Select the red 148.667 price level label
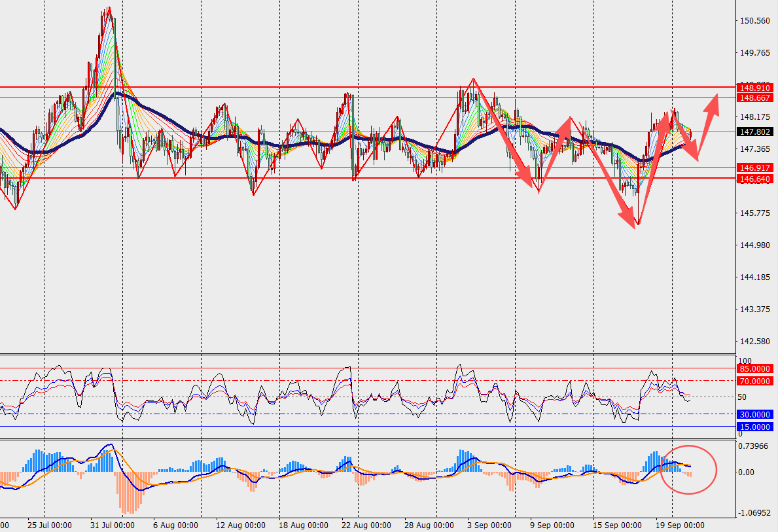This screenshot has height=532, width=778. pyautogui.click(x=755, y=98)
